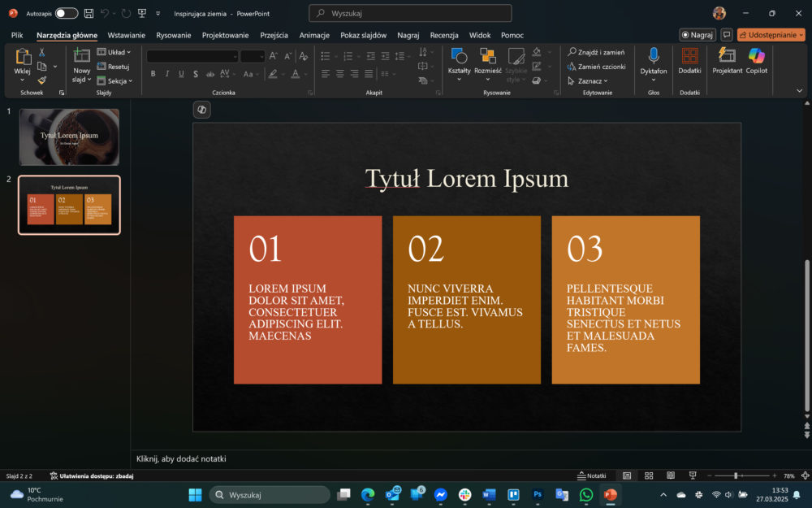
Task: Click the Wyszukaj search field in title bar
Action: tap(410, 14)
